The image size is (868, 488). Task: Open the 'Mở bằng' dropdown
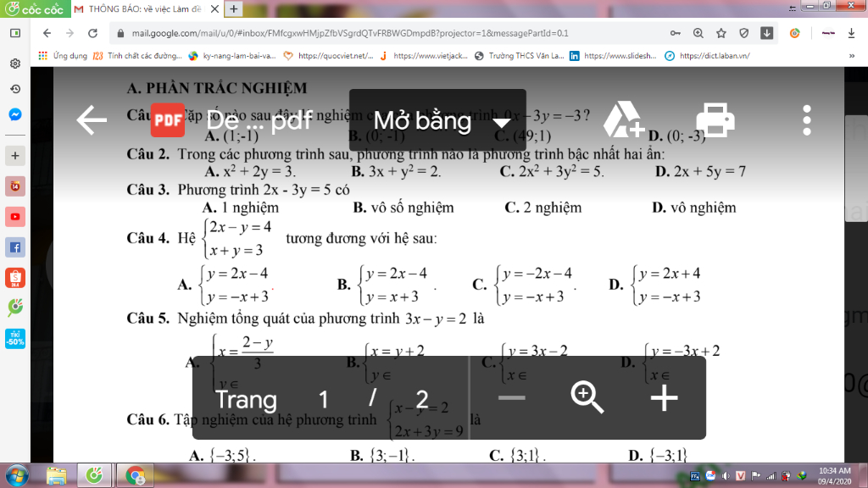pos(437,120)
